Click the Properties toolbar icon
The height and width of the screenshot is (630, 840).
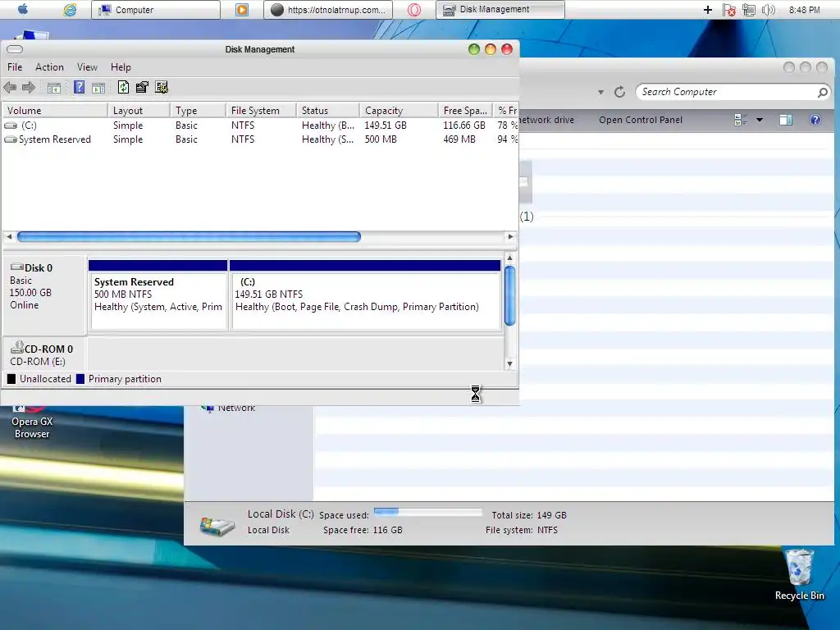(x=142, y=87)
